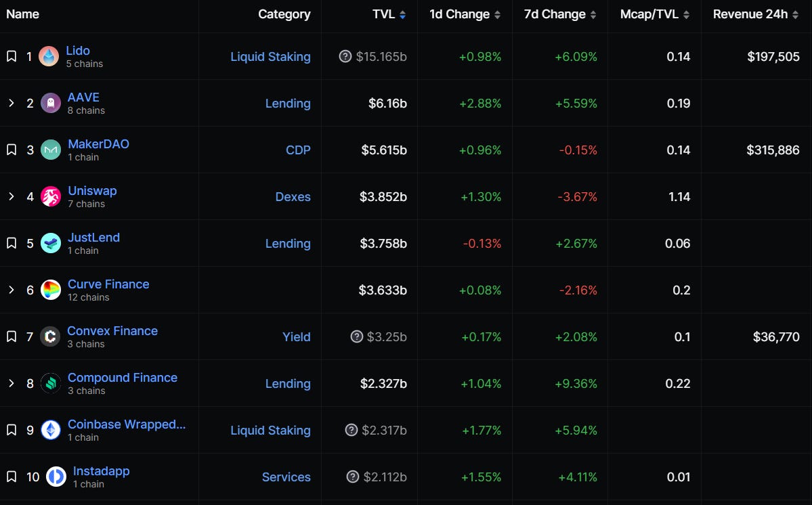Click the JustLend logo icon
812x505 pixels.
click(51, 243)
